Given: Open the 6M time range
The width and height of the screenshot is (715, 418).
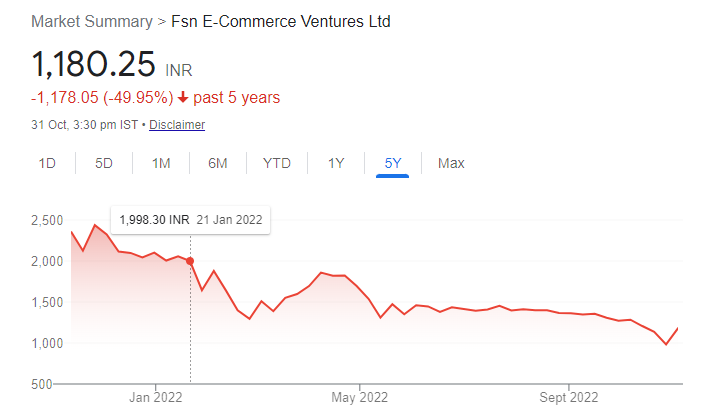Looking at the screenshot, I should 218,163.
